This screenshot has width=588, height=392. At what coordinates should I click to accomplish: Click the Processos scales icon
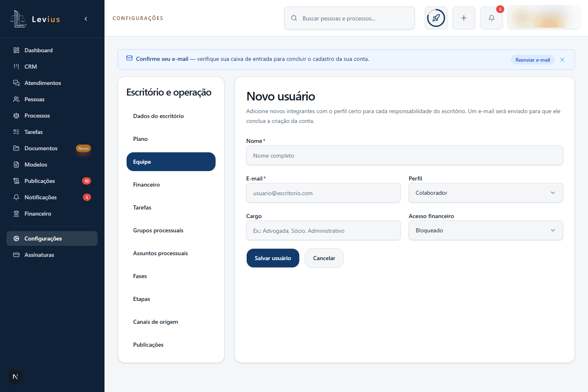tap(16, 116)
